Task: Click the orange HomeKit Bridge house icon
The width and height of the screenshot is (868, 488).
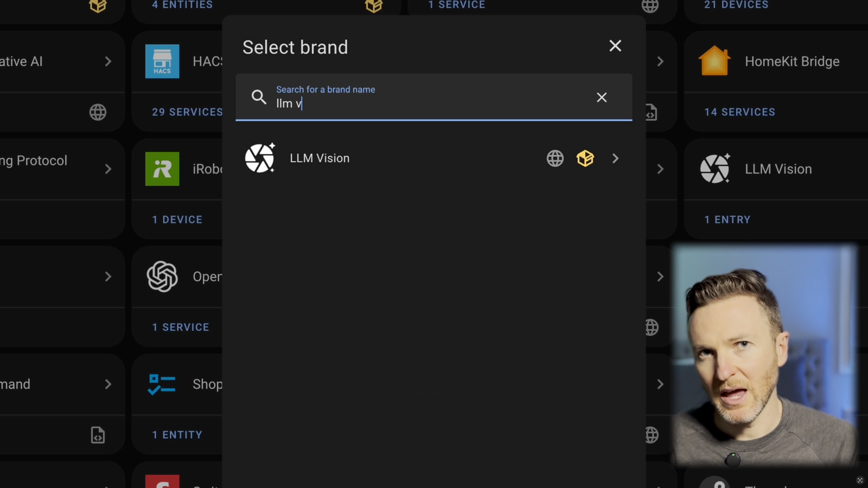Action: click(x=714, y=61)
